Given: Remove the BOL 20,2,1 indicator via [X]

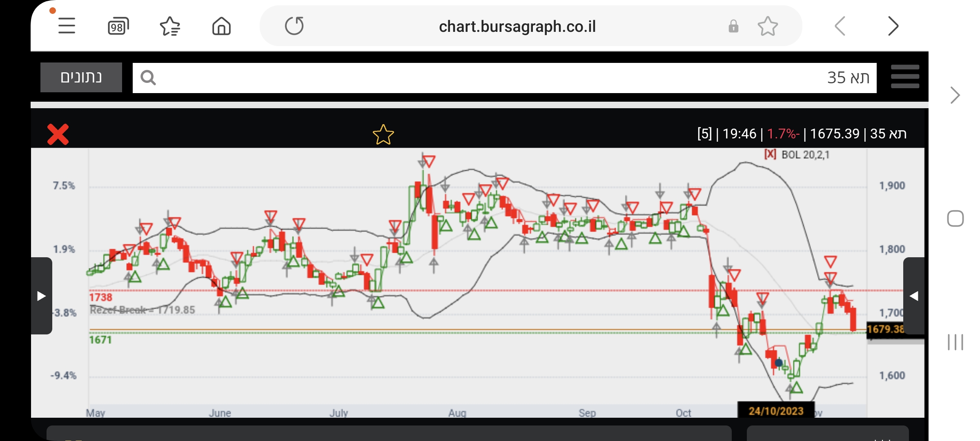Looking at the screenshot, I should tap(770, 154).
